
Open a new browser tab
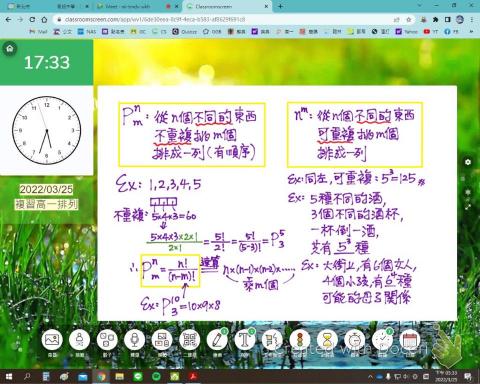(281, 6)
